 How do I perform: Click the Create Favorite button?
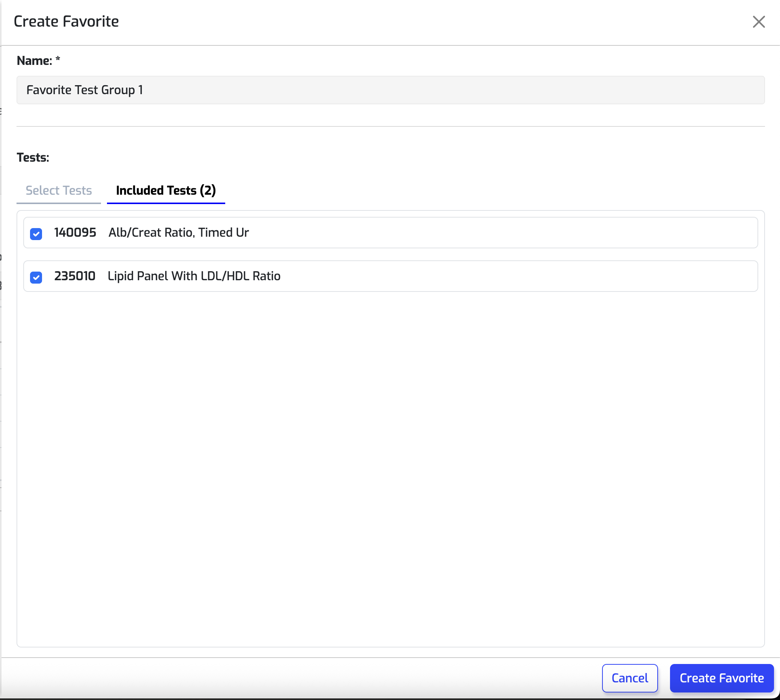coord(721,678)
